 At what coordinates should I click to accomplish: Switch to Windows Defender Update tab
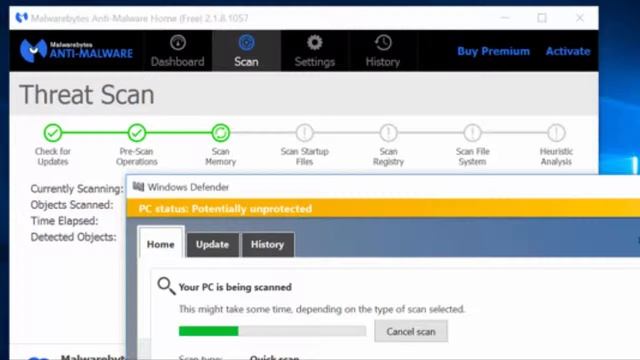tap(212, 244)
